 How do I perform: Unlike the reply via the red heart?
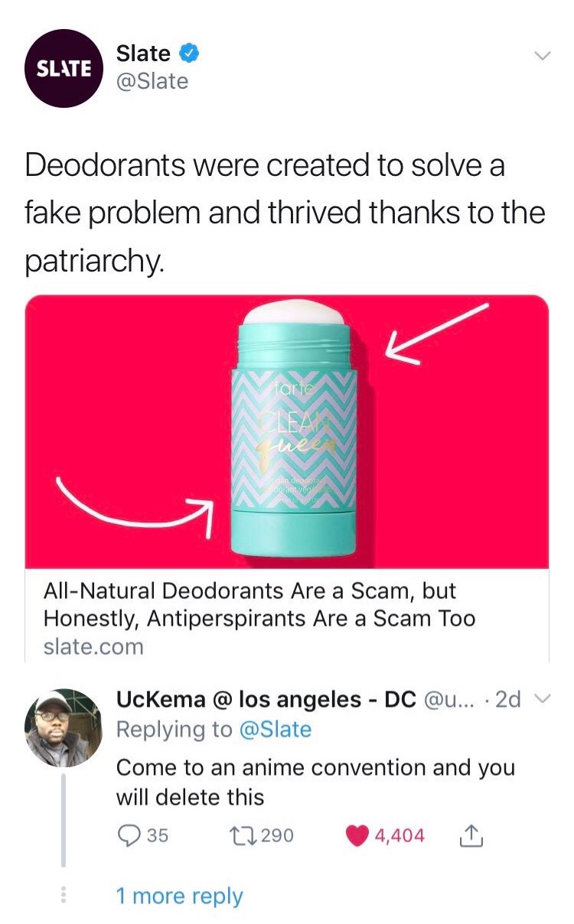coord(357,835)
